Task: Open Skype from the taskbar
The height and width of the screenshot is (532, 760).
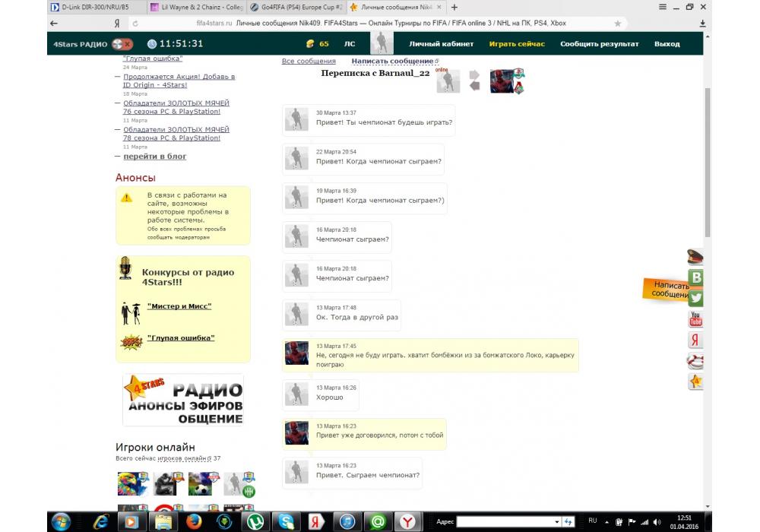Action: (286, 522)
